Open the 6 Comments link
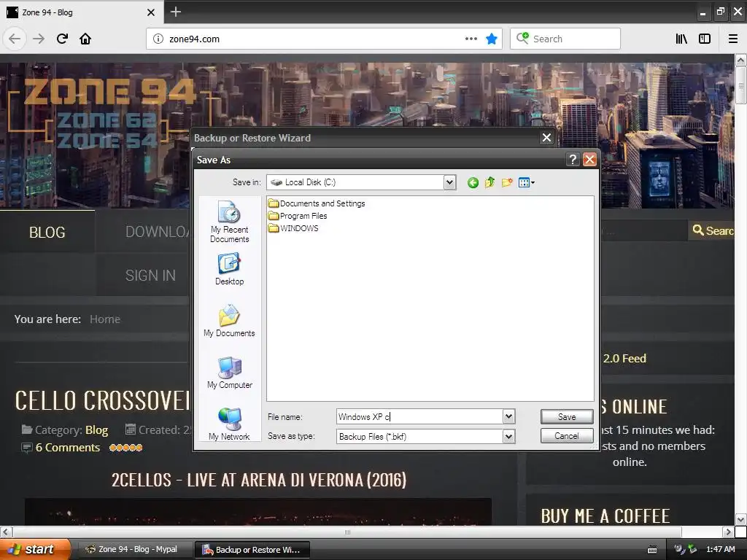747x560 pixels. point(68,448)
